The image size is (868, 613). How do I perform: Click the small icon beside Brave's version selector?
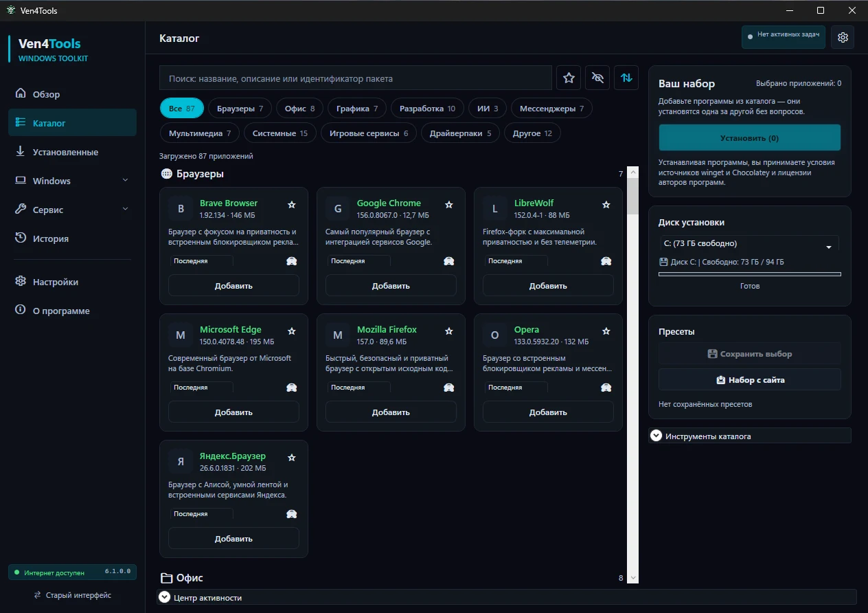(292, 261)
